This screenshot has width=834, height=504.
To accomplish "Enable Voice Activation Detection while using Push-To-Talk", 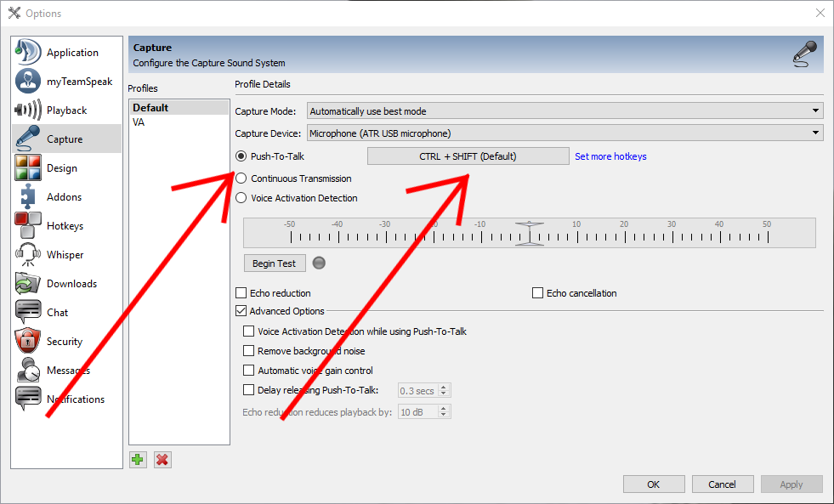I will tap(248, 331).
